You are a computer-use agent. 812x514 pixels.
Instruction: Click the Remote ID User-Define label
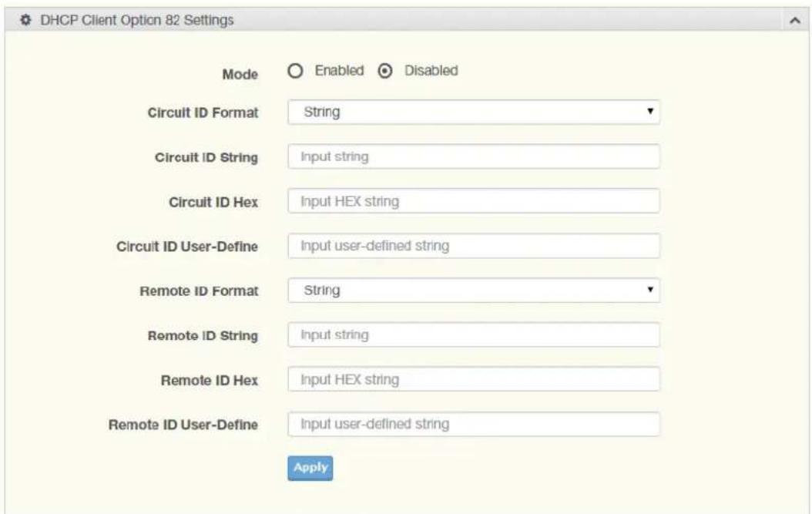point(183,425)
